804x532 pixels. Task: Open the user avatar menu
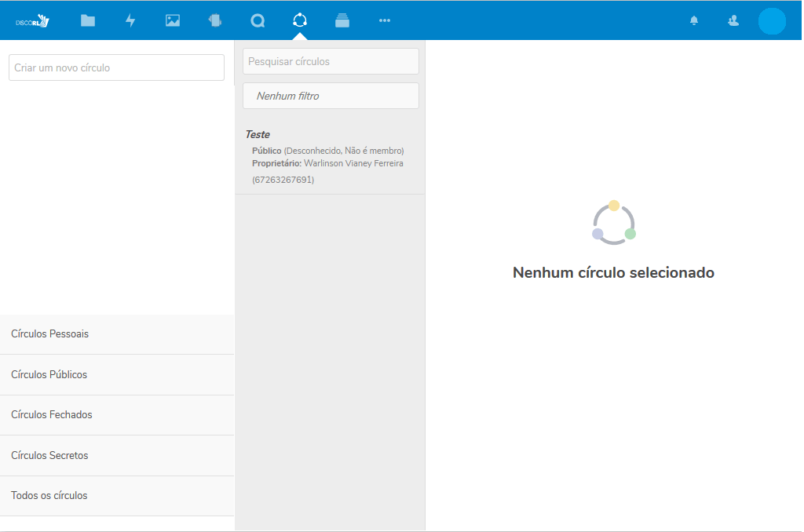[x=772, y=21]
